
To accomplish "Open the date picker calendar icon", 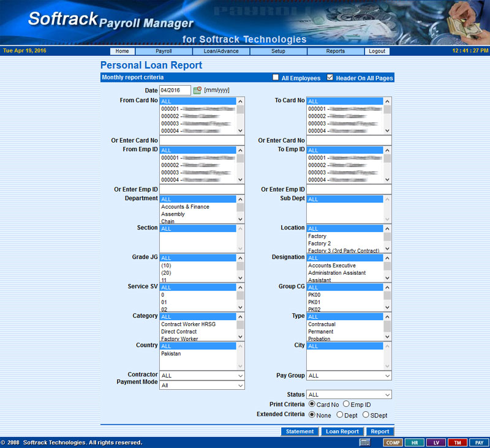I will point(197,91).
